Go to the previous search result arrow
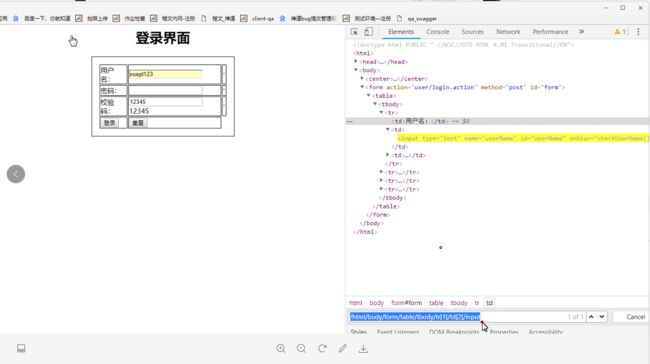 (x=591, y=317)
